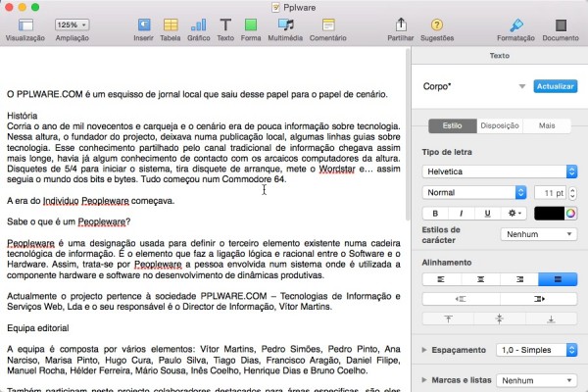This screenshot has height=392, width=588.
Task: Open the Multimédia media browser
Action: coord(286,25)
